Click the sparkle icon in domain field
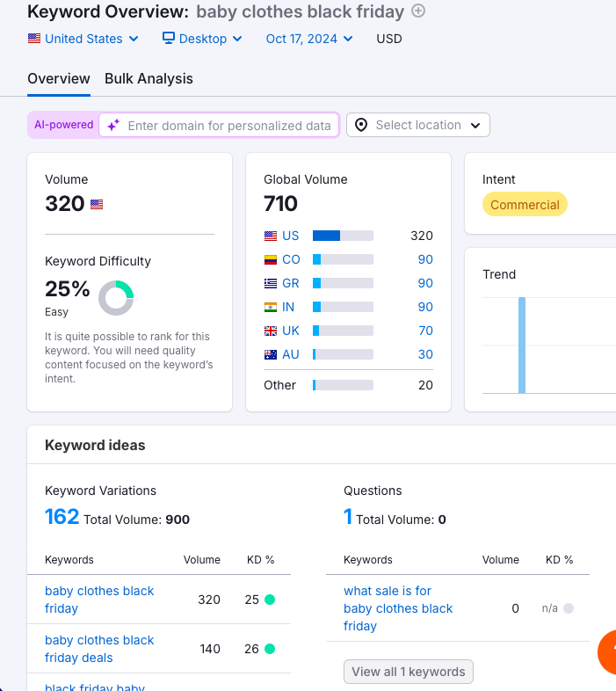The width and height of the screenshot is (616, 691). (113, 126)
